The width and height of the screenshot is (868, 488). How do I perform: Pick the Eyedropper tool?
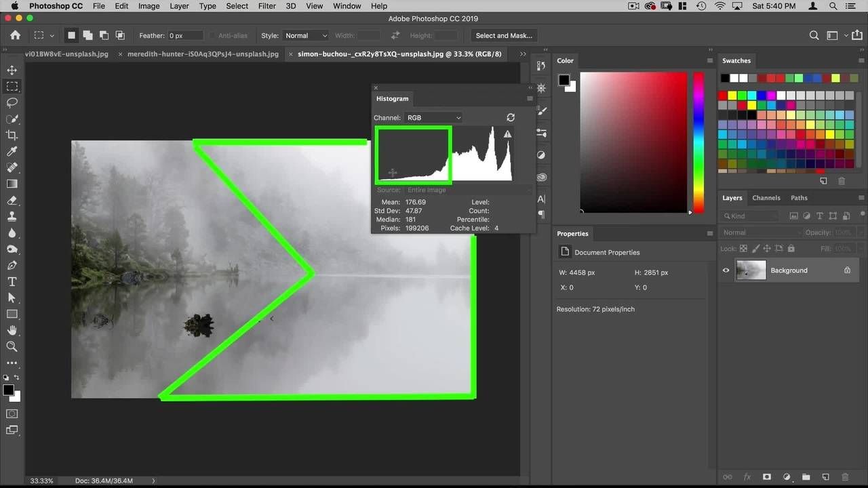tap(12, 151)
